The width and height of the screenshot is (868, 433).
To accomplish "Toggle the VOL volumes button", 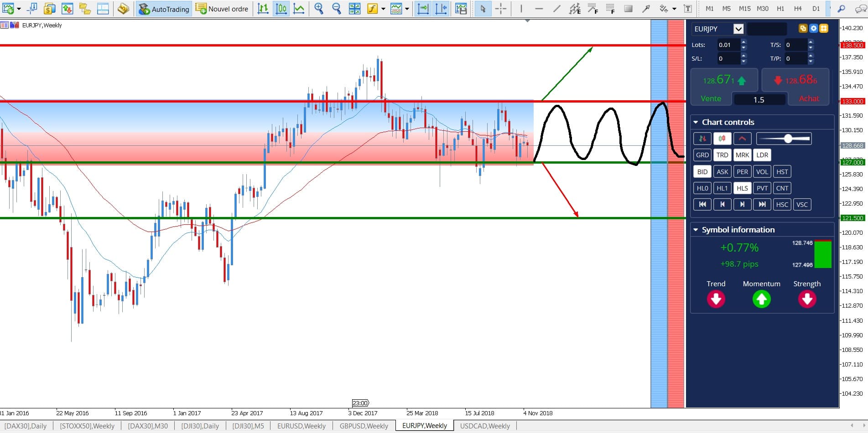I will click(x=762, y=172).
